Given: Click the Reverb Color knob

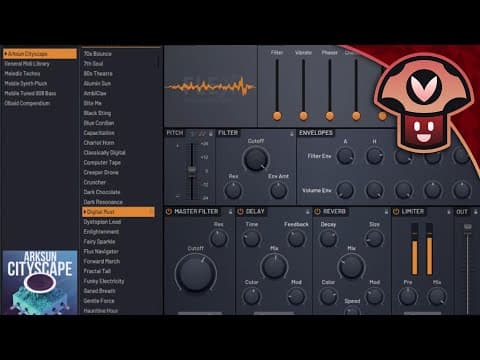Looking at the screenshot, I should 328,296.
